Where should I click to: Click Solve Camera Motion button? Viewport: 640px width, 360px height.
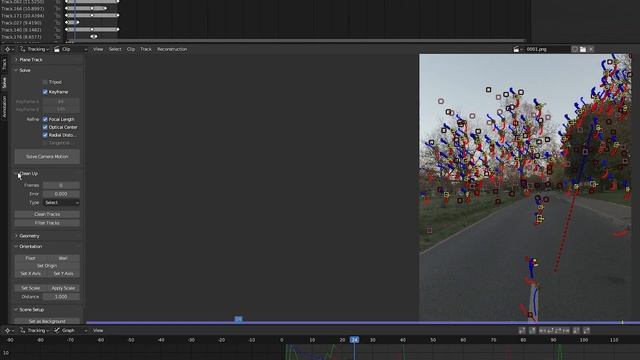pyautogui.click(x=47, y=157)
